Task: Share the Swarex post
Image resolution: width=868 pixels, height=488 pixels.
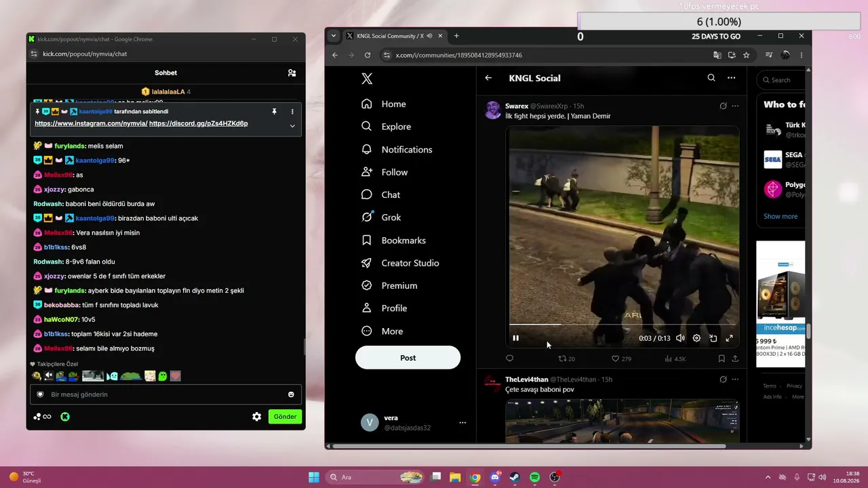Action: point(735,359)
